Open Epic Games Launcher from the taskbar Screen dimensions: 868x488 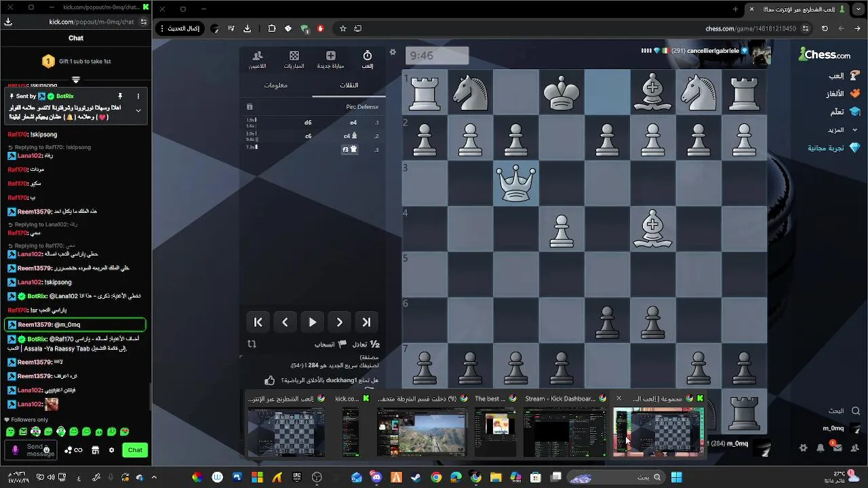(x=297, y=477)
